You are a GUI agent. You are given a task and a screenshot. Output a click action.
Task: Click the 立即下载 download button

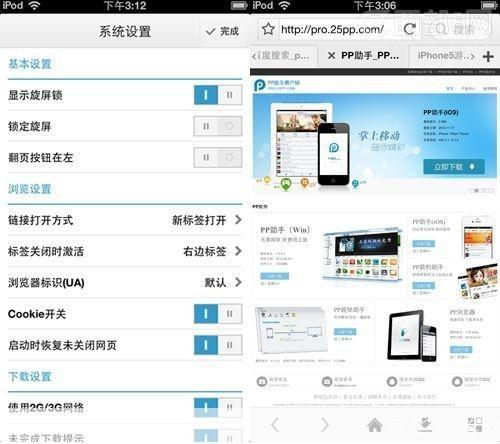click(x=454, y=167)
